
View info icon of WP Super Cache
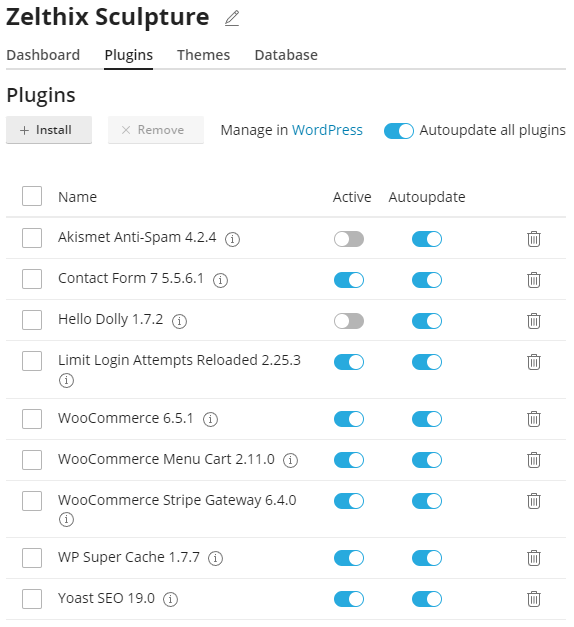(x=215, y=558)
